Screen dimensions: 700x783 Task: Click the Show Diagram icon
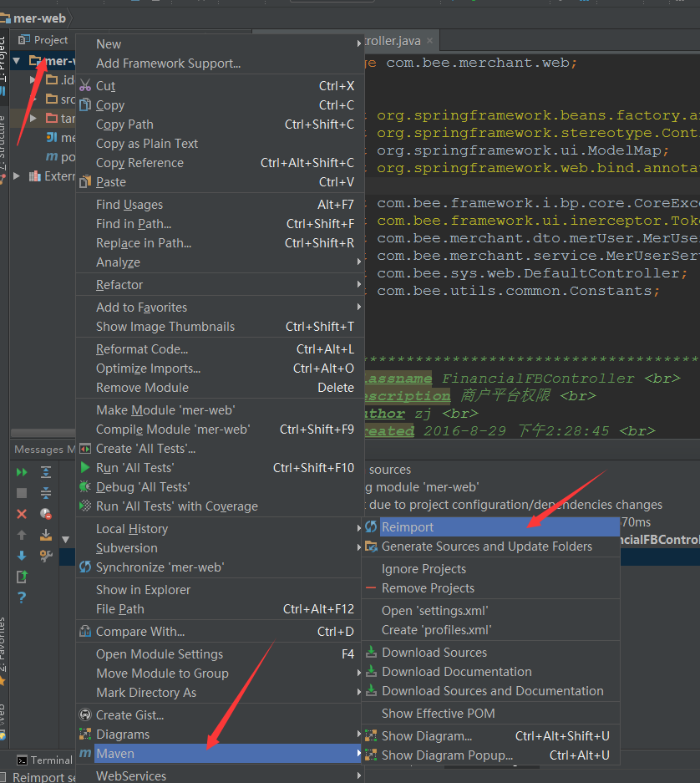point(371,735)
